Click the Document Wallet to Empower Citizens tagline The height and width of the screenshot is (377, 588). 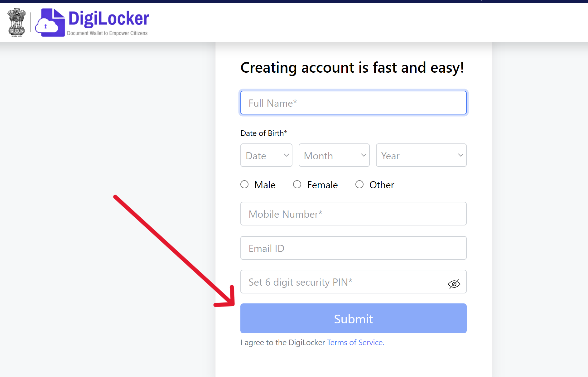[107, 33]
